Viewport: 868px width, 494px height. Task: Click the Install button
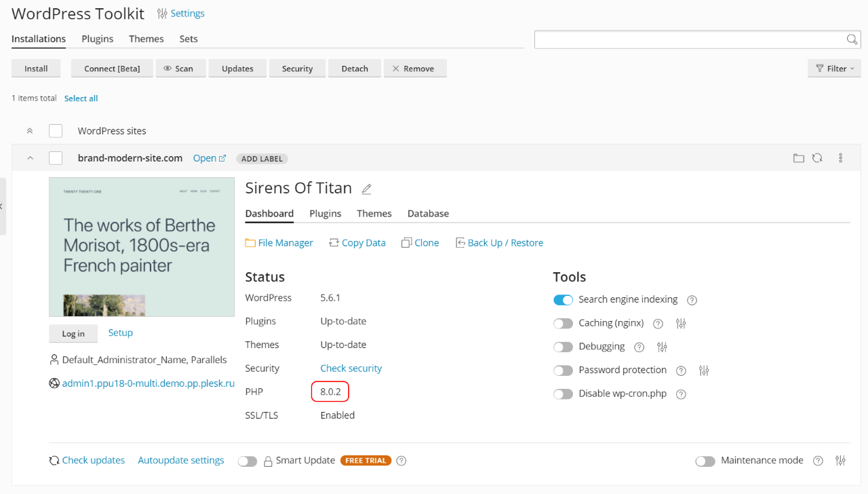[x=36, y=69]
